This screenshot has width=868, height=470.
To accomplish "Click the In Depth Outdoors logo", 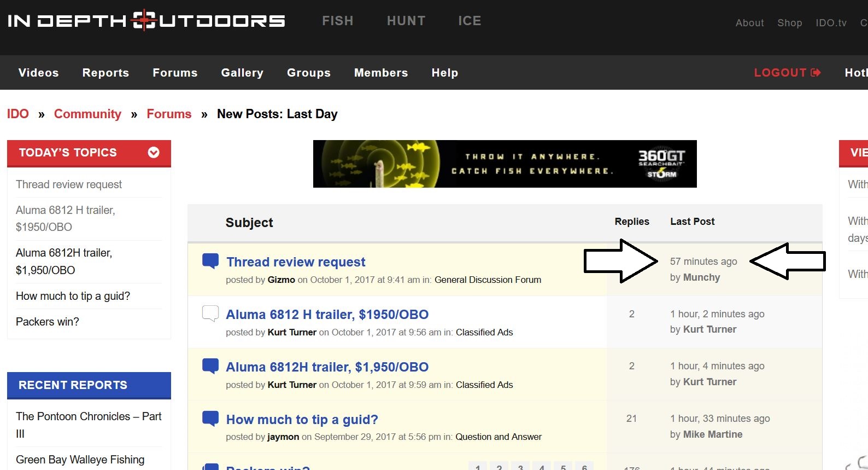I will click(146, 21).
